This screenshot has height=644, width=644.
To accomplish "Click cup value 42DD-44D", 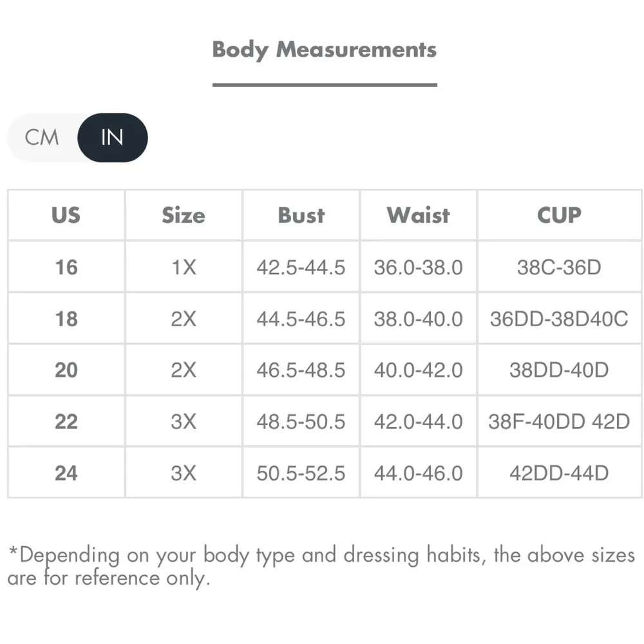I will [559, 473].
